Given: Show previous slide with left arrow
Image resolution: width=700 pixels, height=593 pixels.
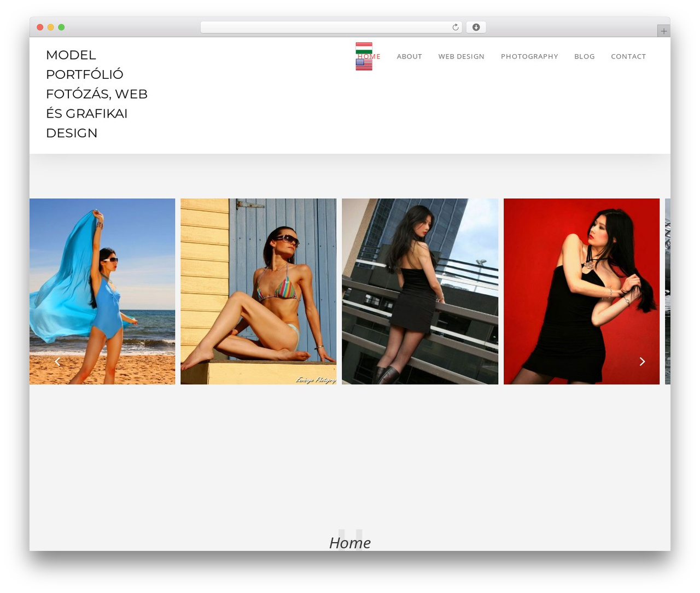Looking at the screenshot, I should [57, 362].
